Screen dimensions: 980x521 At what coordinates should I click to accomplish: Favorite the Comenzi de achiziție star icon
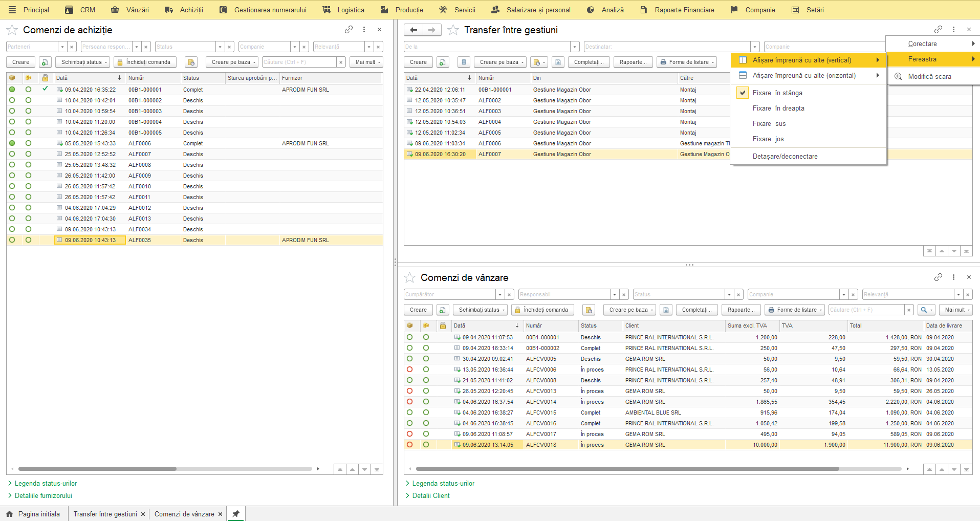pyautogui.click(x=12, y=30)
